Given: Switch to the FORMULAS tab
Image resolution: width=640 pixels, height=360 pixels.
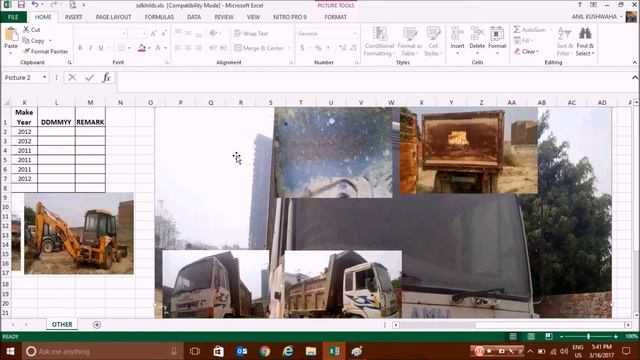Looking at the screenshot, I should pyautogui.click(x=159, y=17).
